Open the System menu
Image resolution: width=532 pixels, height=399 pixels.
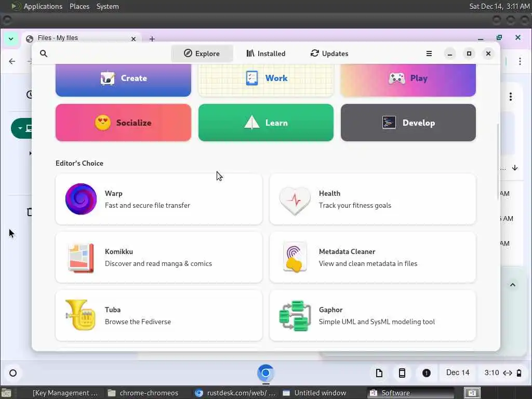point(108,6)
